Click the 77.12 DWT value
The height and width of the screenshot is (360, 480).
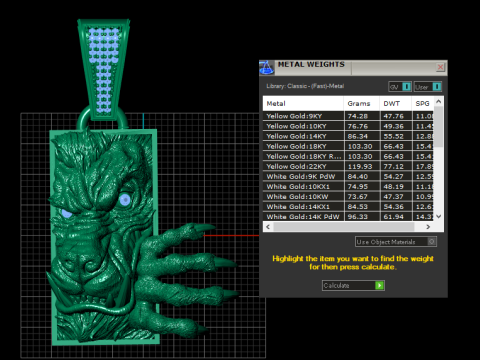tap(393, 166)
